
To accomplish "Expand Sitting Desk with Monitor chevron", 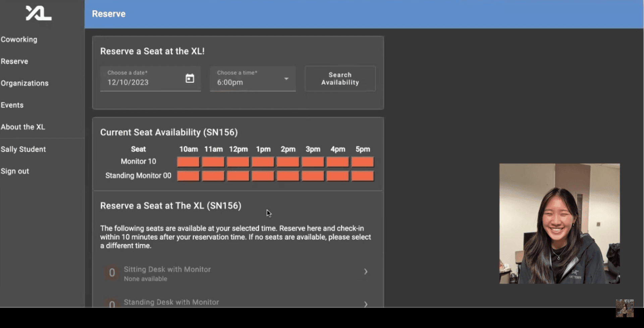I will coord(366,272).
